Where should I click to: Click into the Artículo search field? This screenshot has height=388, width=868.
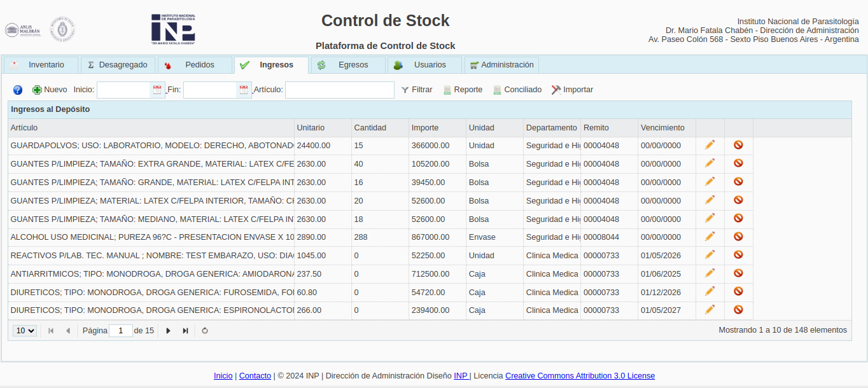(x=339, y=90)
